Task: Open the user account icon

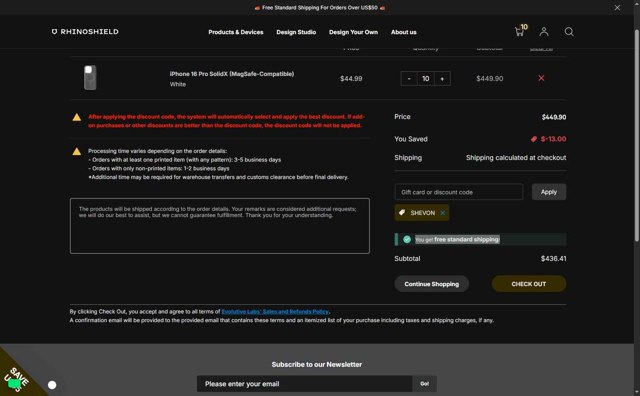Action: 544,31
